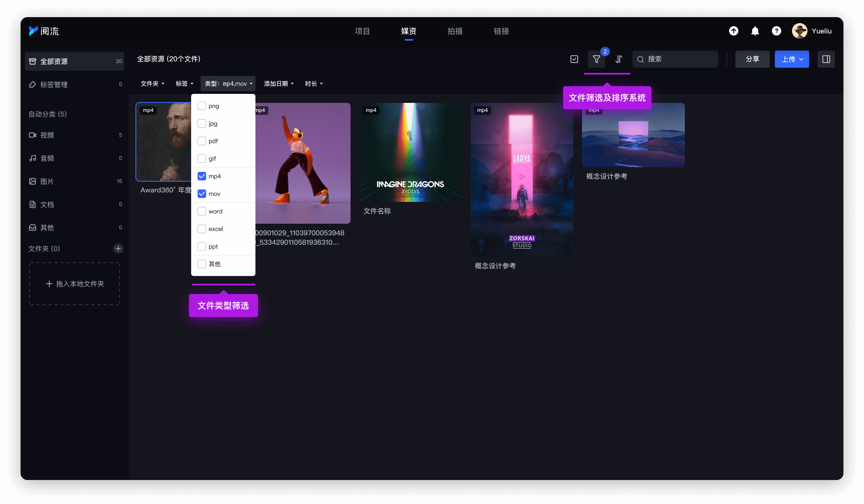
Task: Check the excel file type
Action: coord(202,229)
